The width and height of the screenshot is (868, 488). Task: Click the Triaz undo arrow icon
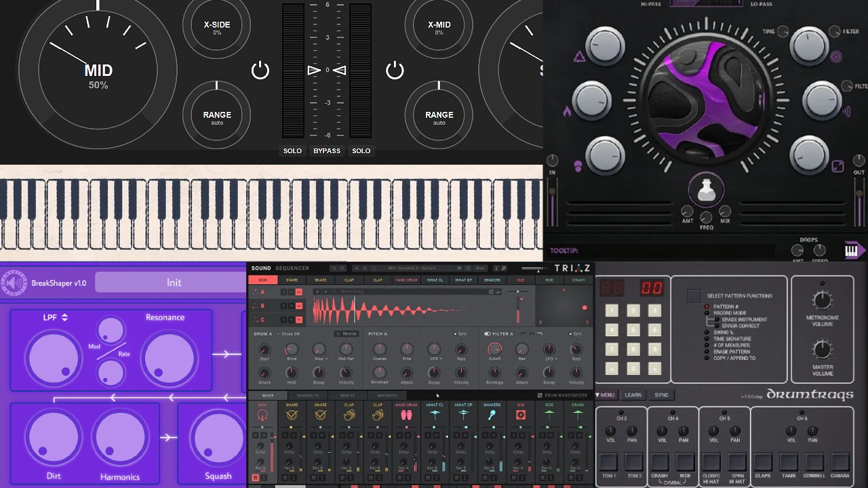click(x=334, y=268)
